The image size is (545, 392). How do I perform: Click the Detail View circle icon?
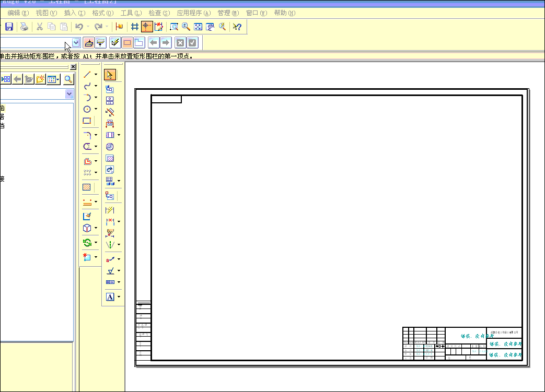coord(110,147)
